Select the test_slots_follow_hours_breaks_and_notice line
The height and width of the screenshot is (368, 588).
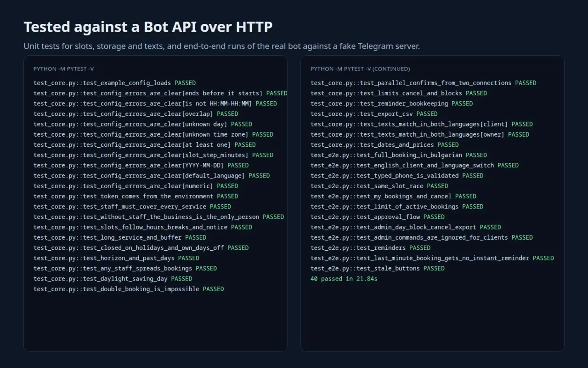point(143,227)
